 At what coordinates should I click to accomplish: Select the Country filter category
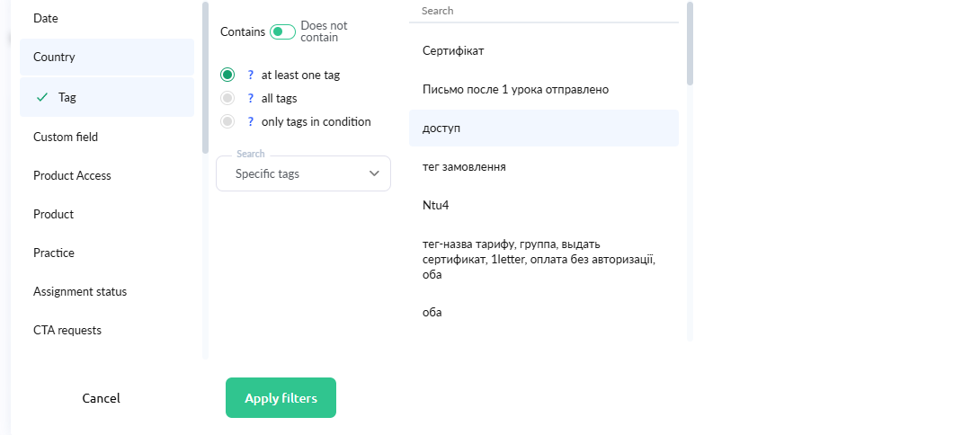click(107, 57)
